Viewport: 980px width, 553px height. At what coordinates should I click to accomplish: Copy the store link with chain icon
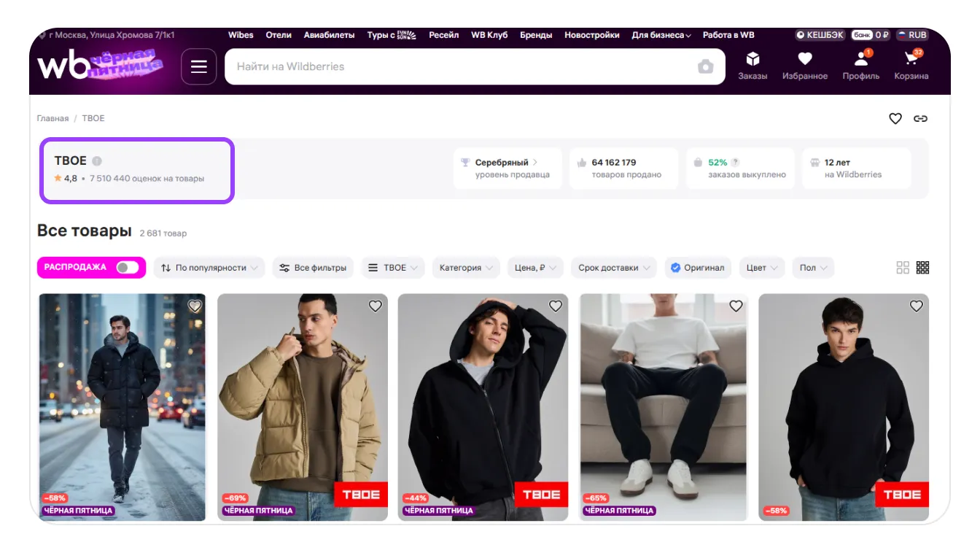[920, 119]
